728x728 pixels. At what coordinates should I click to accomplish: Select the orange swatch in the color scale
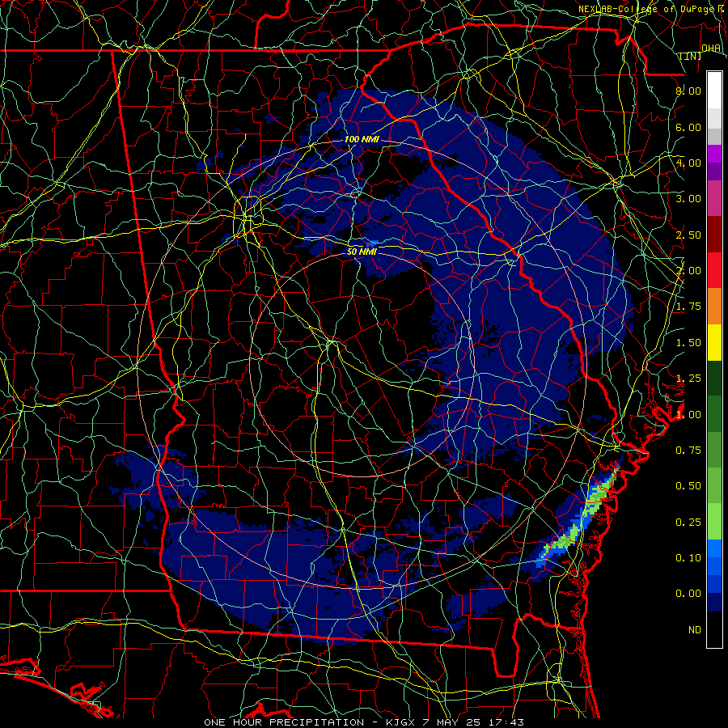pyautogui.click(x=714, y=306)
